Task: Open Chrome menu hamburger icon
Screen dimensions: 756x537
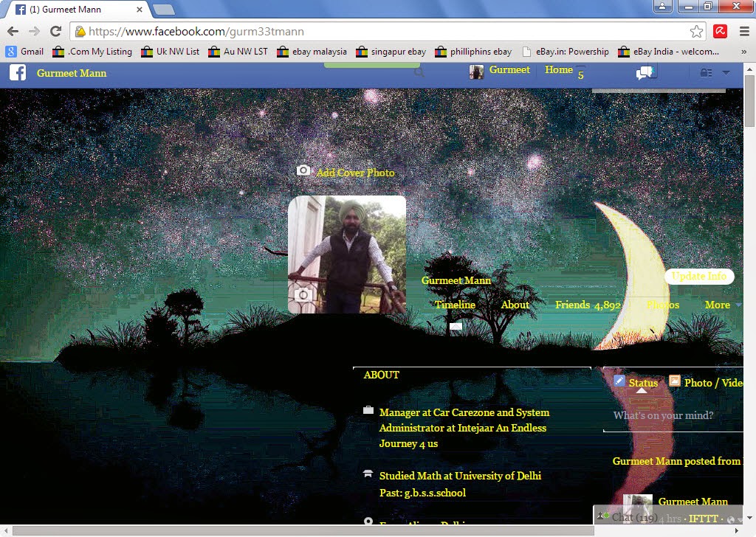Action: point(744,32)
